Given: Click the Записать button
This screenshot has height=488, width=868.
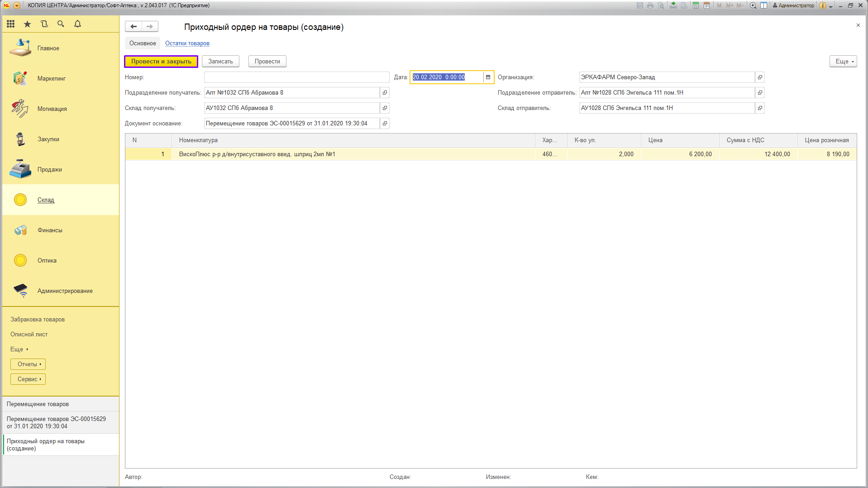Looking at the screenshot, I should (x=220, y=62).
